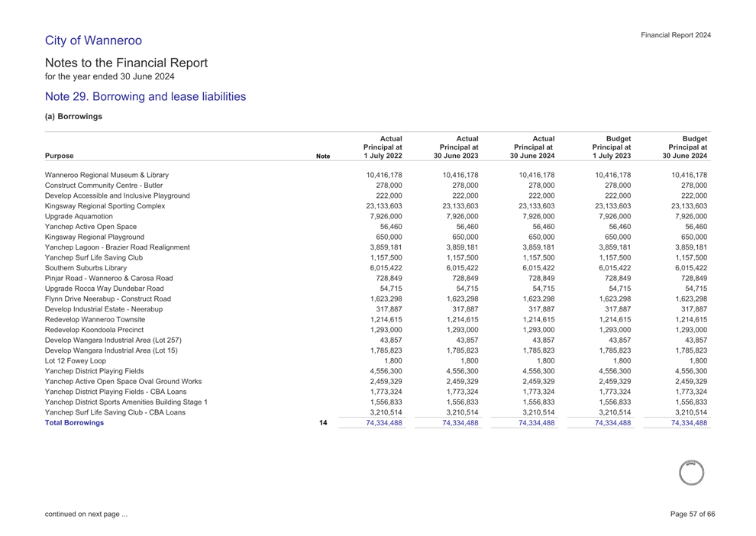The height and width of the screenshot is (536, 756).
Task: Click the continued on next page text
Action: [x=86, y=515]
